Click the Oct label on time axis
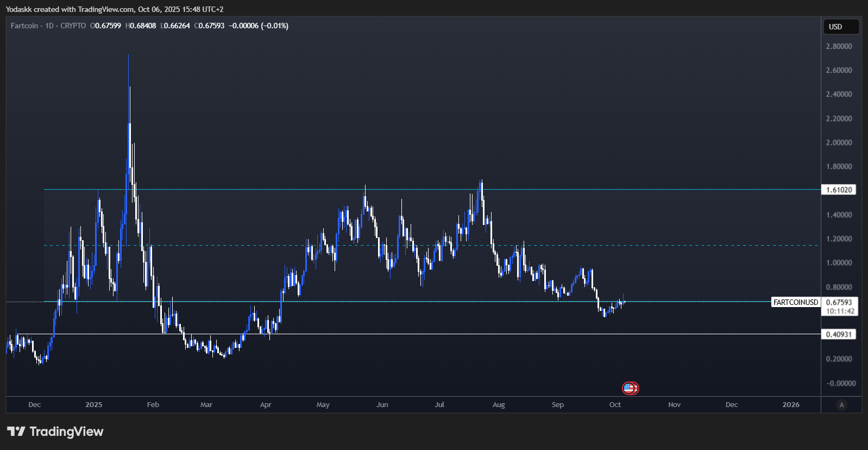The image size is (868, 450). click(615, 404)
